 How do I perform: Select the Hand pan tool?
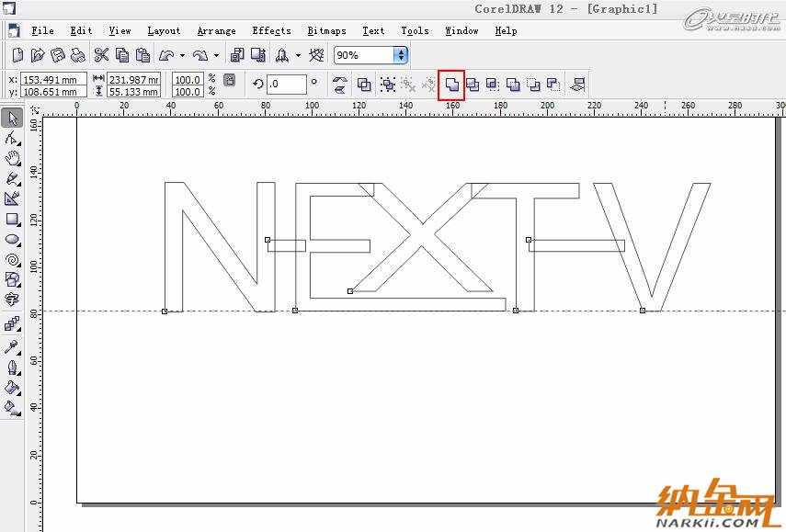pyautogui.click(x=12, y=158)
